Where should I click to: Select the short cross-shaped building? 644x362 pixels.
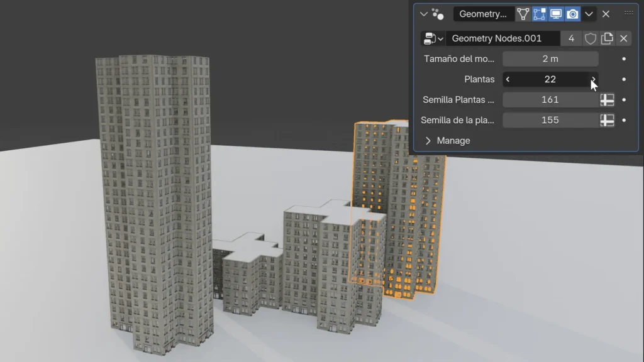pos(247,275)
